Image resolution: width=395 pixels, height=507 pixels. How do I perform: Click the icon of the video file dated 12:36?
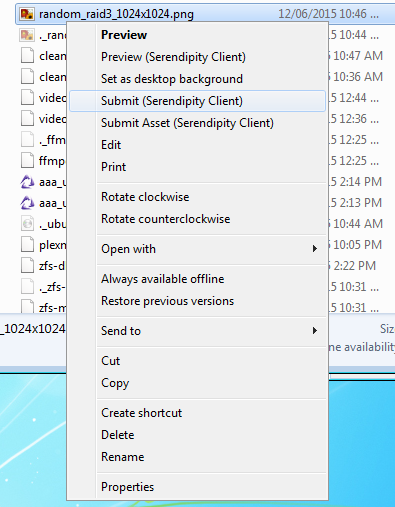27,119
